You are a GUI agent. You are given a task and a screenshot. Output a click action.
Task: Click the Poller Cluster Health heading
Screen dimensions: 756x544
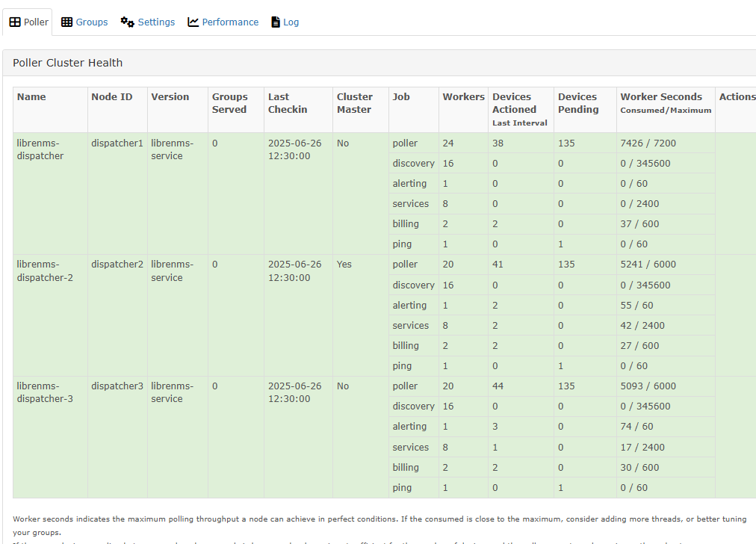67,63
